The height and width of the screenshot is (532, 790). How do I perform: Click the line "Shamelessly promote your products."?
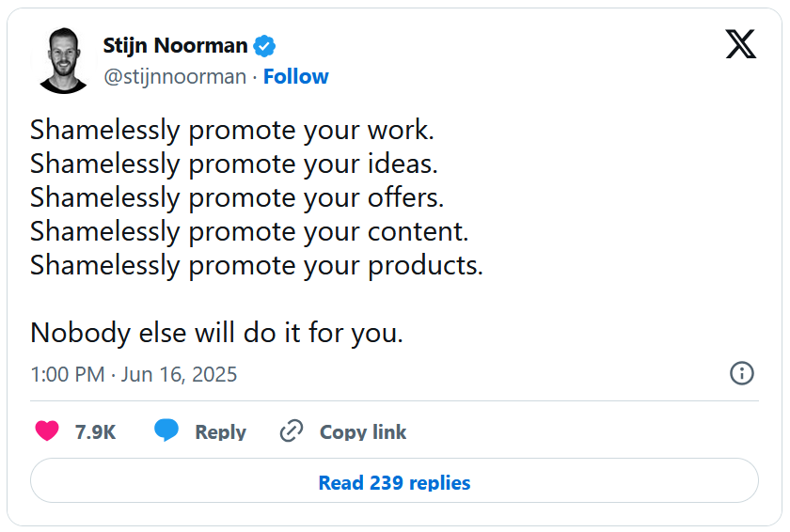coord(257,265)
